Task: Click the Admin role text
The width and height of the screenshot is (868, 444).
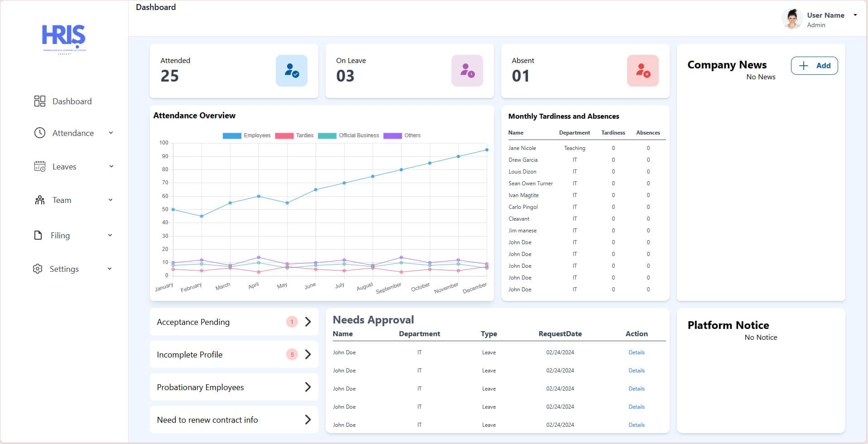Action: coord(816,25)
